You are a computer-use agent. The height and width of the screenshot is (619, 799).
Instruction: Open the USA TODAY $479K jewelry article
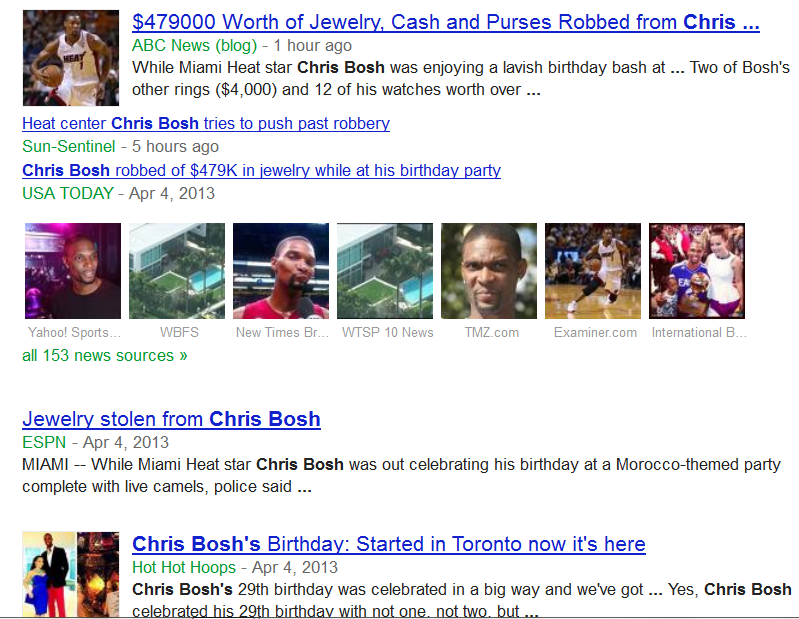point(261,170)
